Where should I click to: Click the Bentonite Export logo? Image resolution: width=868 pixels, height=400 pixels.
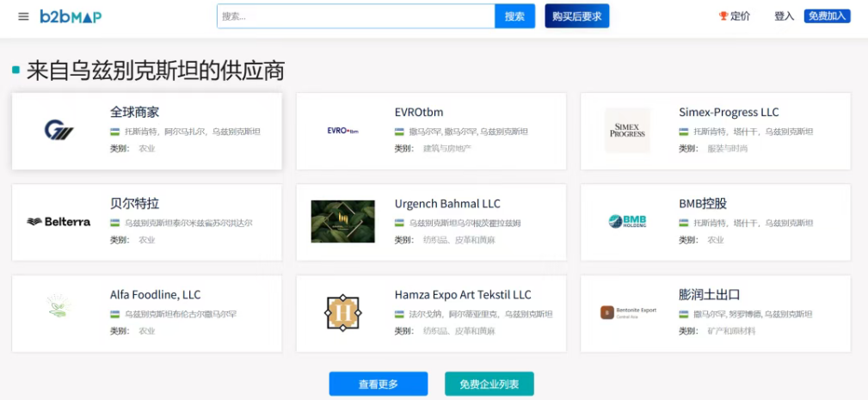(x=628, y=312)
